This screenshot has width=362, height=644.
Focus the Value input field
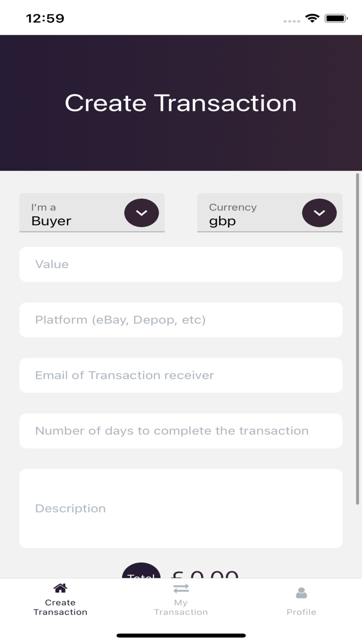tap(181, 264)
